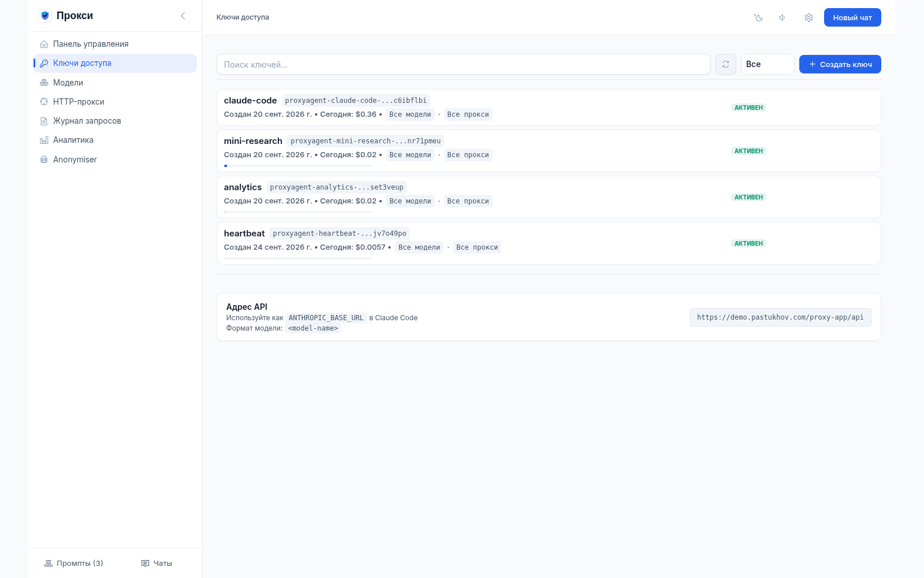Viewport: 924px width, 578px height.
Task: Toggle dark mode moon icon
Action: (758, 18)
